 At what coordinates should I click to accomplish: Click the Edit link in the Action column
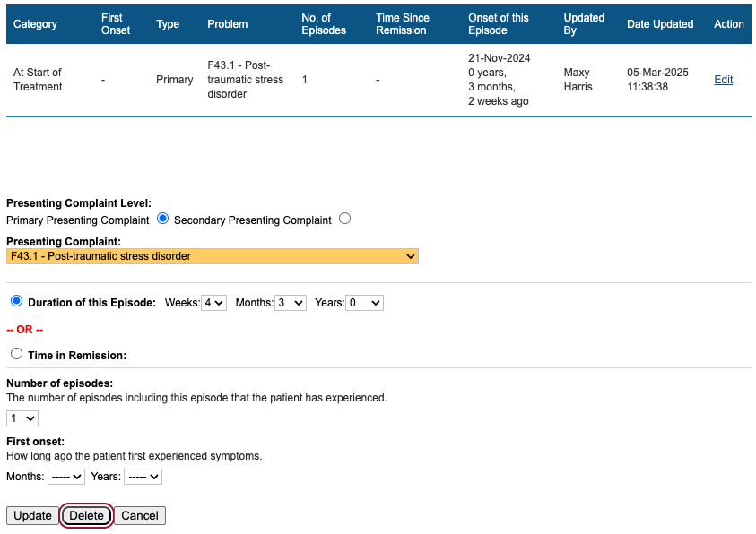click(723, 80)
